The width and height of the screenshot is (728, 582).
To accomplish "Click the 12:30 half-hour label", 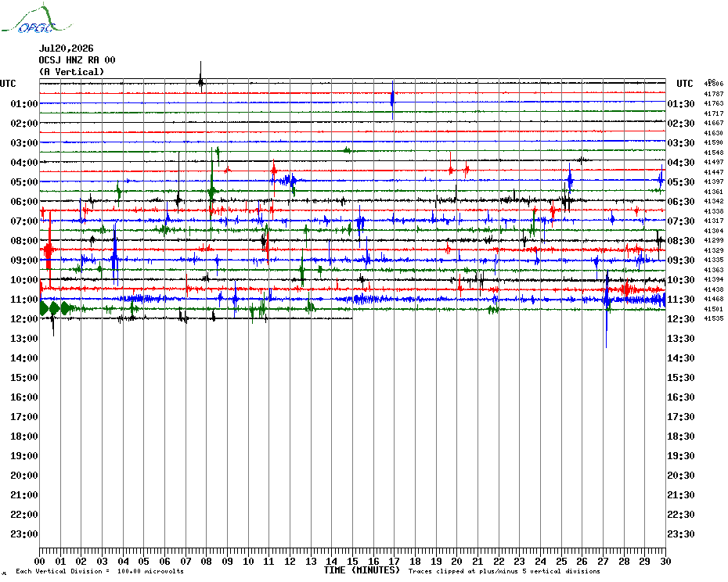I will 681,319.
